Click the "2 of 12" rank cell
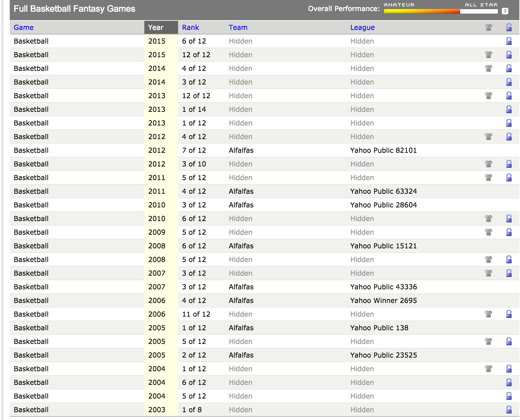The height and width of the screenshot is (420, 520). tap(194, 355)
